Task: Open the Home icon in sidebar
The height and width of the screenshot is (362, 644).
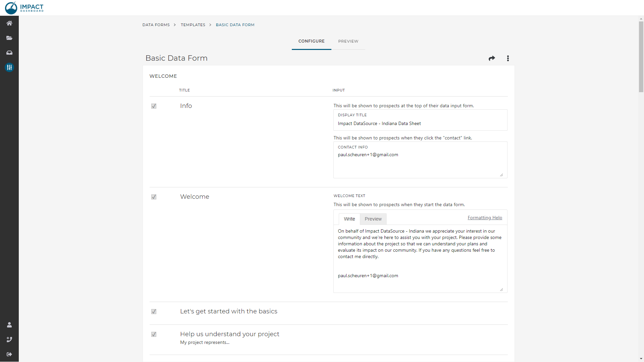Action: tap(9, 23)
